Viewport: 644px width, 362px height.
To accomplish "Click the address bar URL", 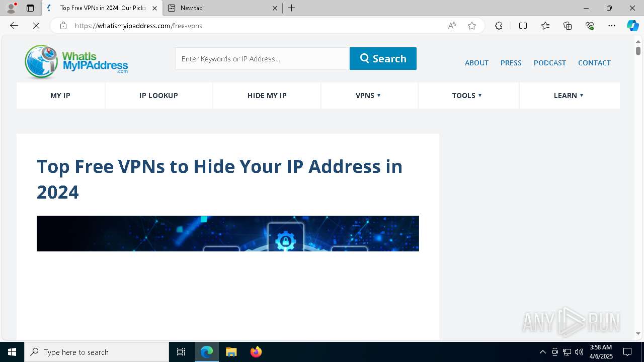I will coord(138,26).
